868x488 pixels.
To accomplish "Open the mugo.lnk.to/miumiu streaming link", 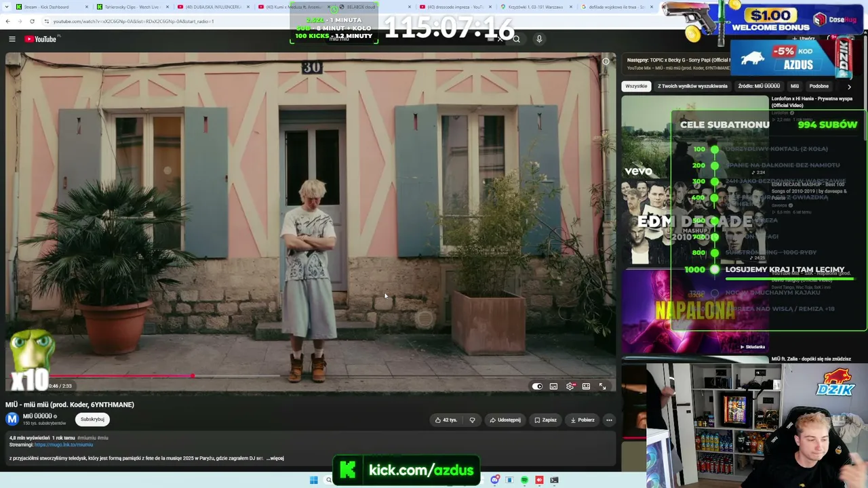I will pos(64,445).
